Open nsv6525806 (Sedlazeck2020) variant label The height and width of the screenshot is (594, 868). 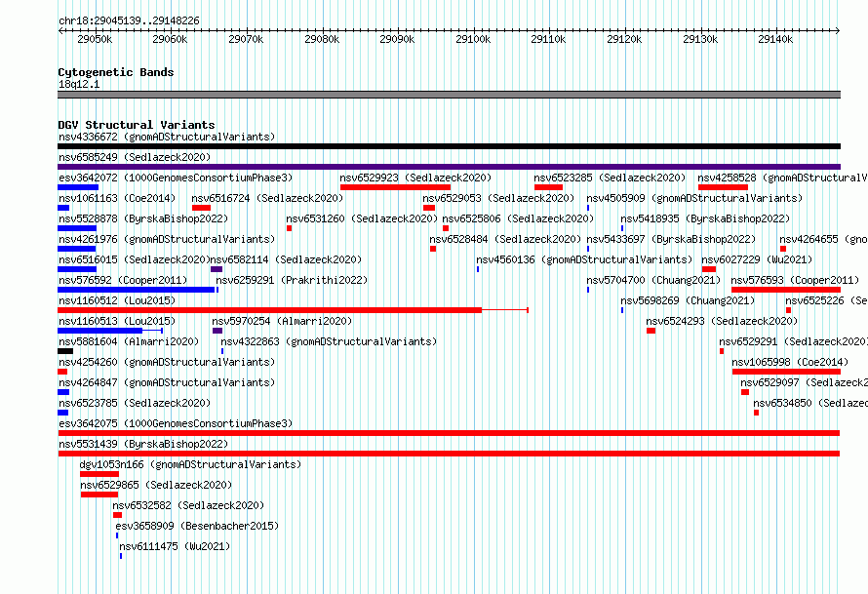[x=518, y=218]
